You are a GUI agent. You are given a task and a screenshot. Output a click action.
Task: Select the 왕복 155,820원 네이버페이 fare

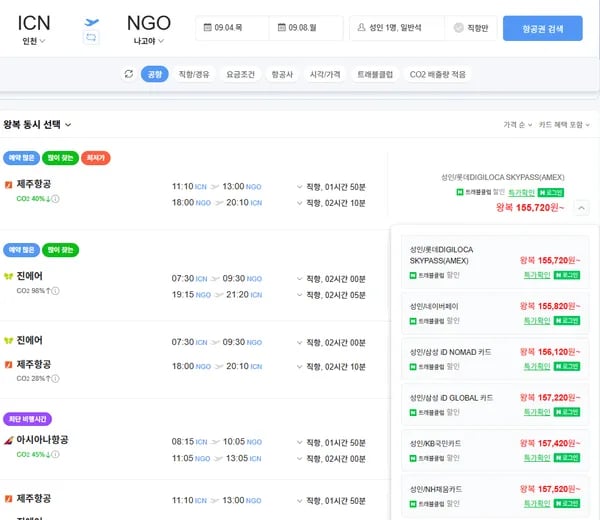(x=495, y=313)
